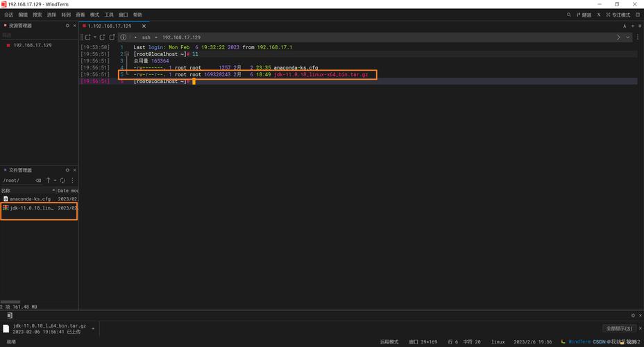Go up one directory in file manager
This screenshot has width=644, height=347.
pos(48,180)
